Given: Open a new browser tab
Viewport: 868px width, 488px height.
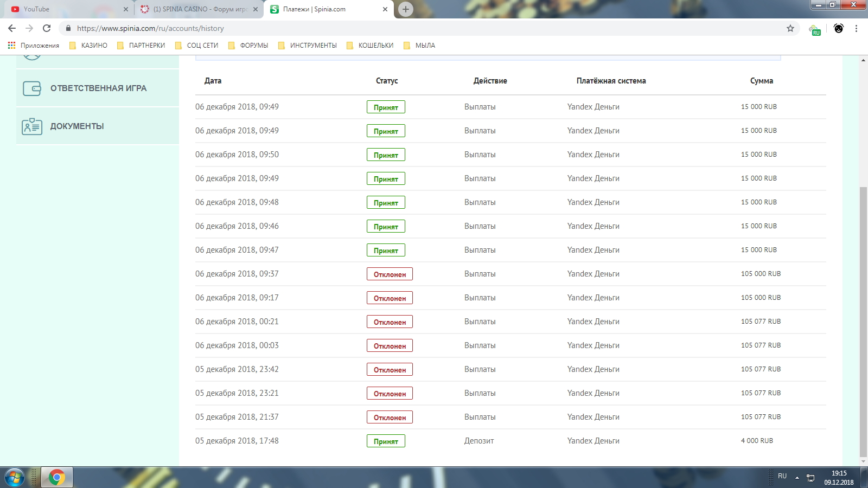Looking at the screenshot, I should point(405,9).
